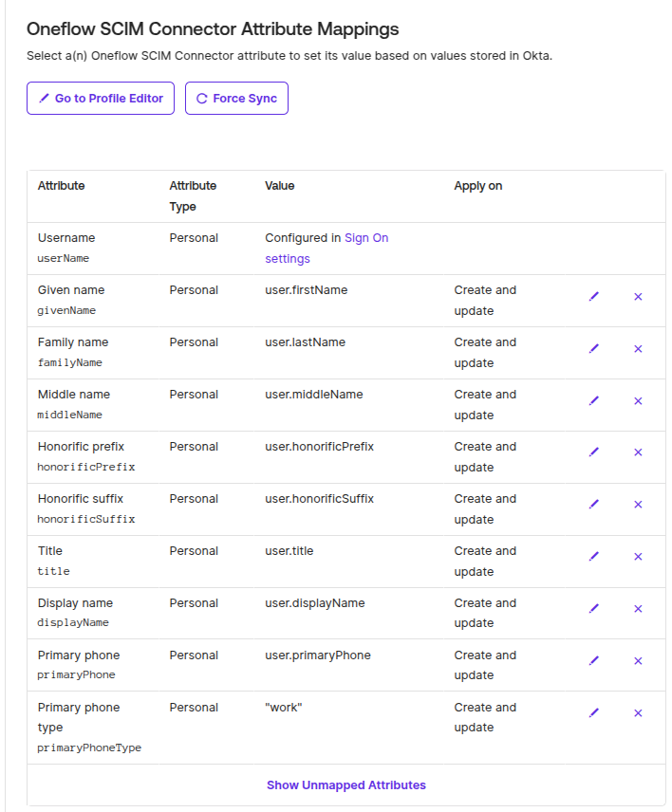This screenshot has width=672, height=812.
Task: Click the Force Sync button
Action: [x=236, y=99]
